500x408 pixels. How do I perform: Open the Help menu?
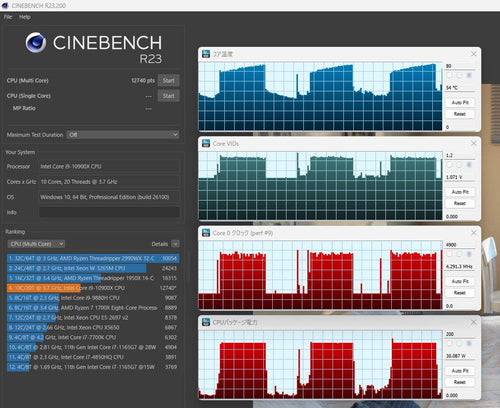coord(25,17)
